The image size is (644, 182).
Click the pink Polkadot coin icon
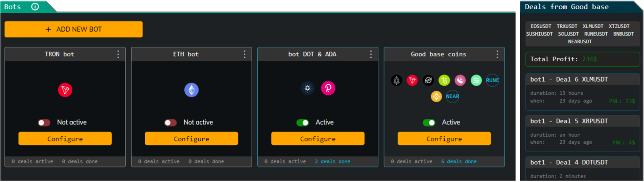(x=328, y=88)
